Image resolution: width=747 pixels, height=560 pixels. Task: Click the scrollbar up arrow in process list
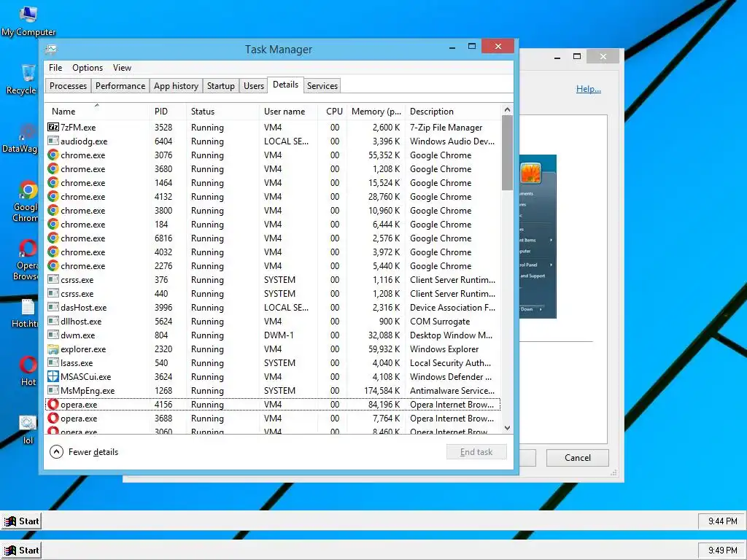click(x=507, y=109)
